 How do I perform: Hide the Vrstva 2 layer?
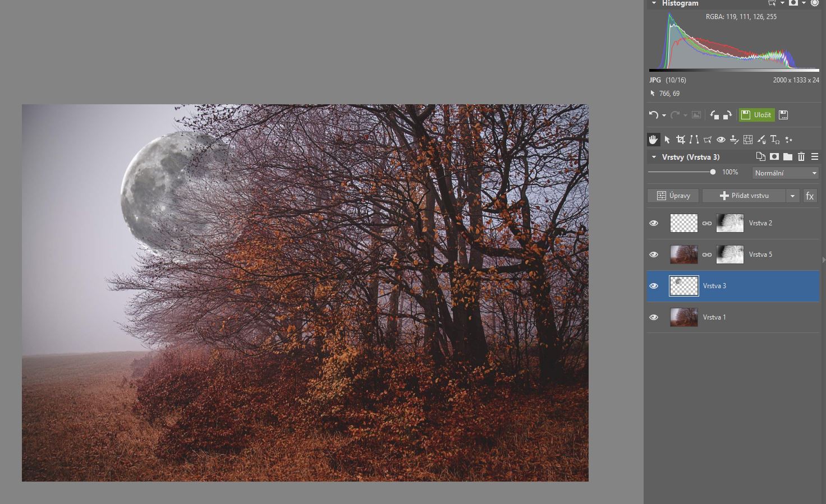[x=654, y=223]
